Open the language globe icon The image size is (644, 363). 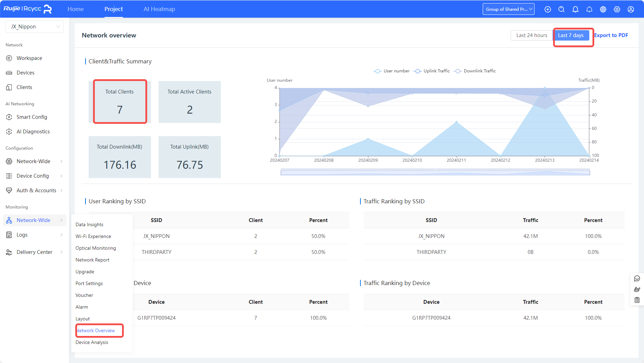(x=603, y=9)
